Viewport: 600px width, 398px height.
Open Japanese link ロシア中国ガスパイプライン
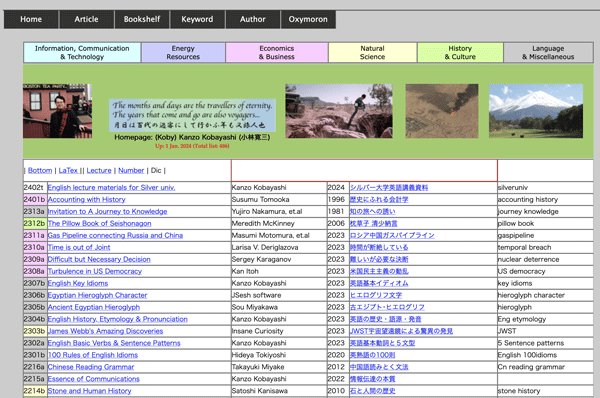[392, 235]
